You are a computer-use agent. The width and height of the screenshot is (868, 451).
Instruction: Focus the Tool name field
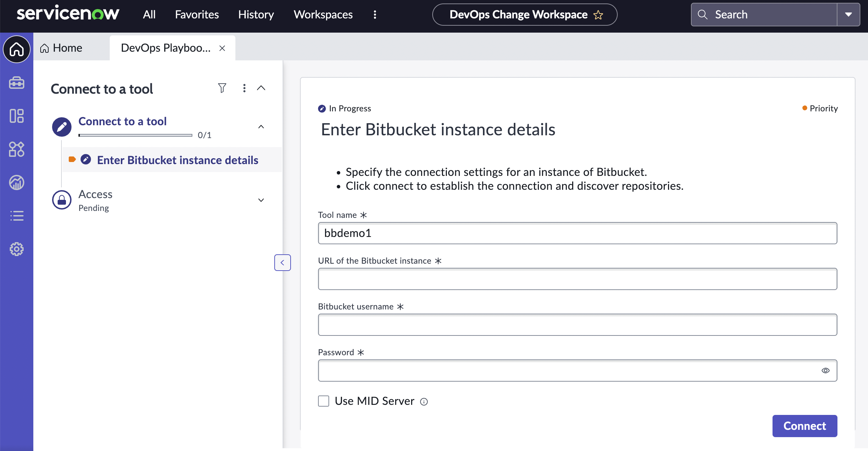point(577,233)
